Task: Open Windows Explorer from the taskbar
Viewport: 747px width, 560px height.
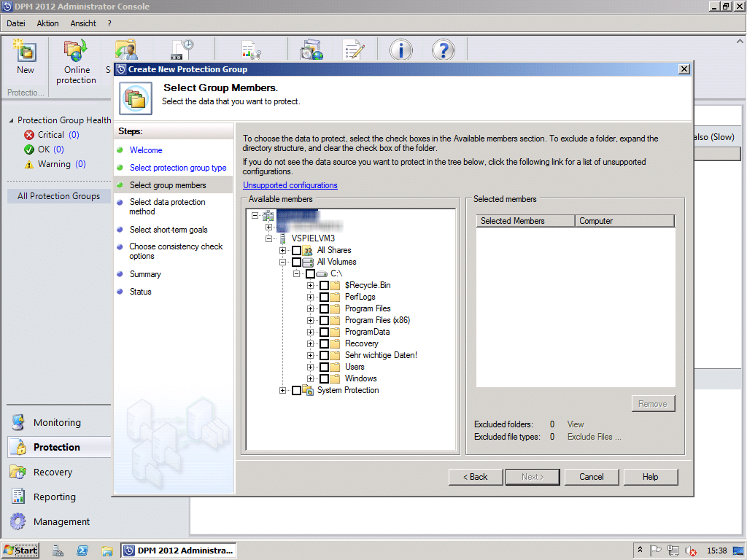Action: tap(107, 551)
